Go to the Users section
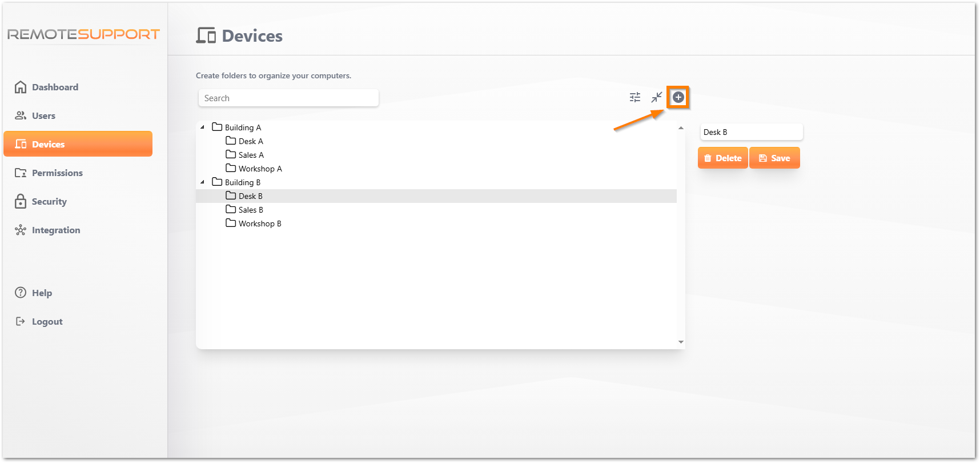The image size is (980, 463). (43, 115)
